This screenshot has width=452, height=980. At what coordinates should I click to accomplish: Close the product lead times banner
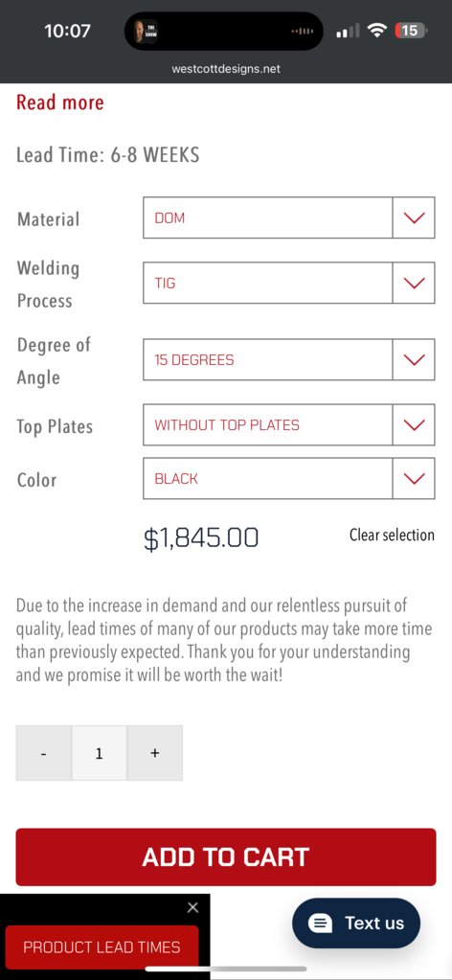point(192,907)
